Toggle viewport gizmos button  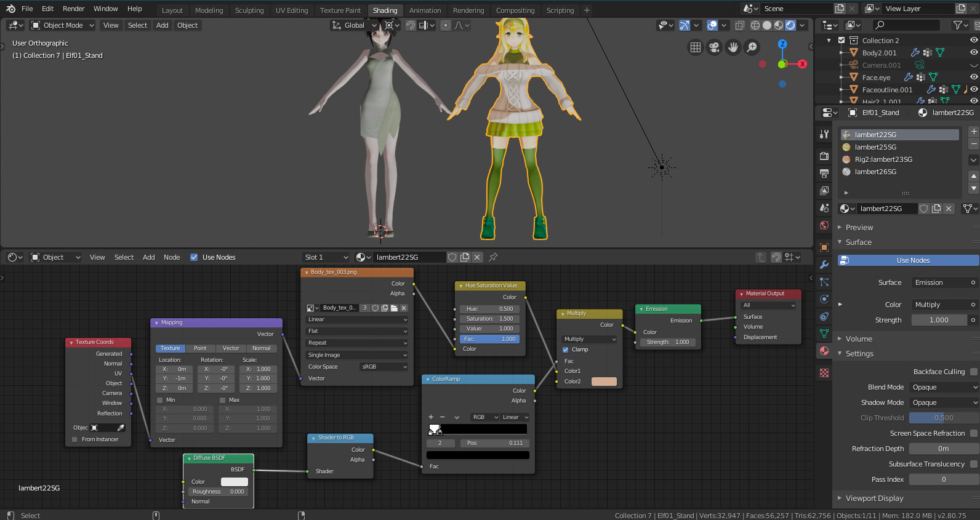point(685,25)
